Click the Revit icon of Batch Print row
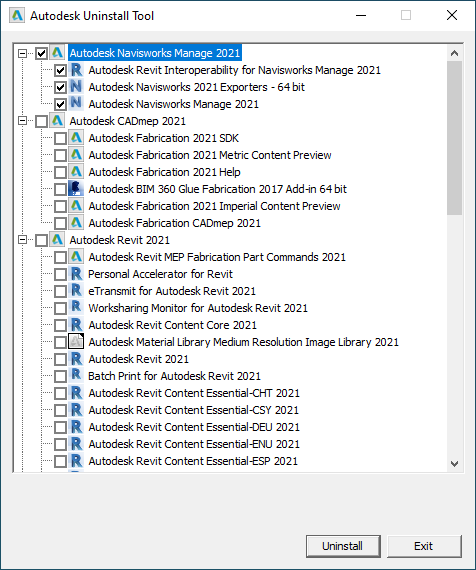 coord(76,376)
